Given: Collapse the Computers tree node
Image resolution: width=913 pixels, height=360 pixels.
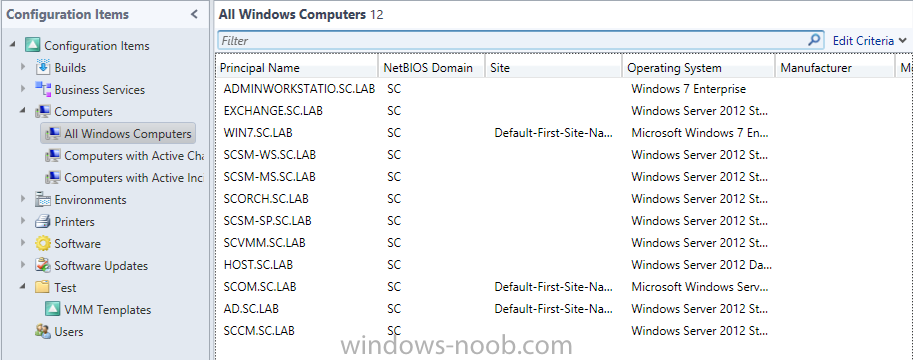Looking at the screenshot, I should tap(23, 111).
